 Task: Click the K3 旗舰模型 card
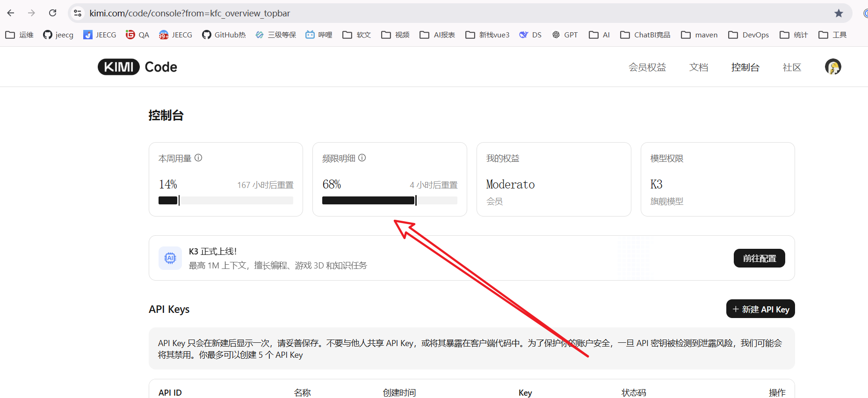tap(718, 179)
